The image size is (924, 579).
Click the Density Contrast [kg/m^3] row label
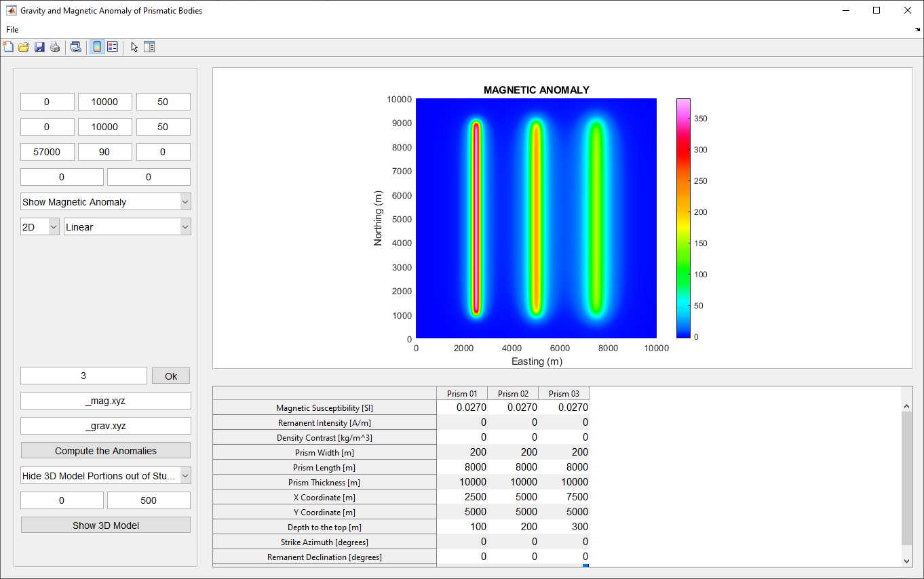pos(324,437)
